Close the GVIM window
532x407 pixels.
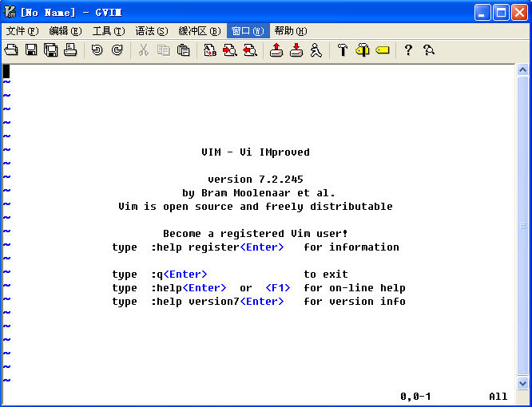pos(519,13)
